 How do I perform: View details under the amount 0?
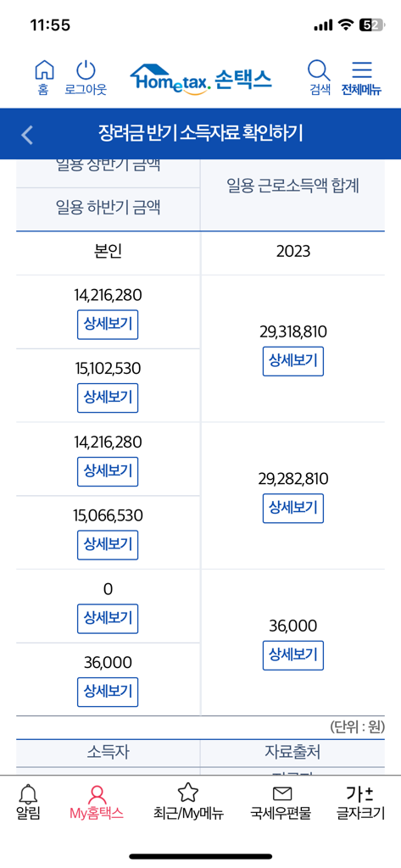(108, 619)
